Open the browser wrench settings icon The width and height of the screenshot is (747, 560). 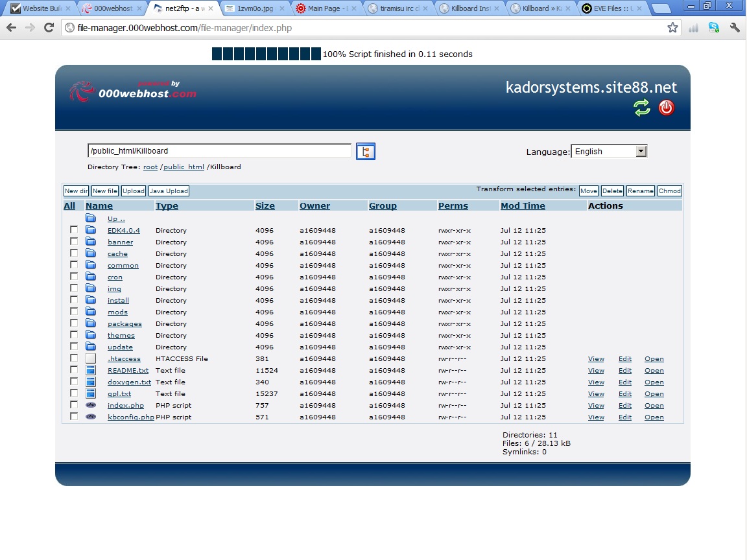[735, 28]
